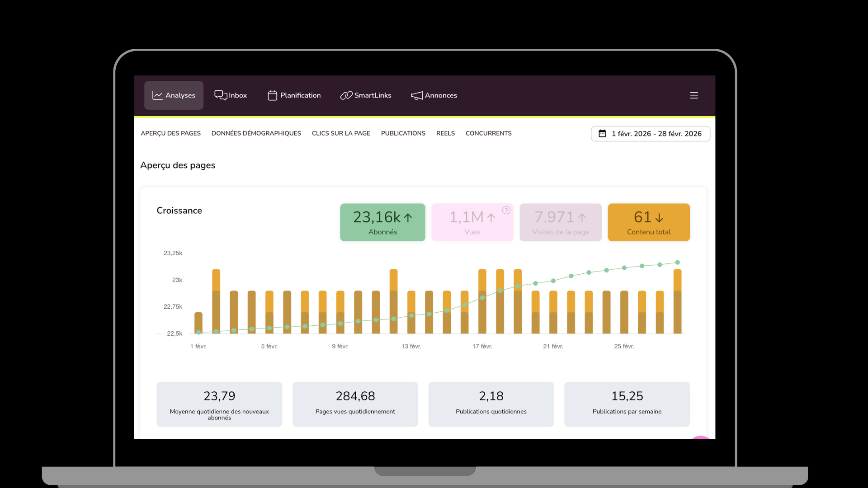Open the hamburger menu icon
Viewport: 868px width, 488px height.
point(694,95)
